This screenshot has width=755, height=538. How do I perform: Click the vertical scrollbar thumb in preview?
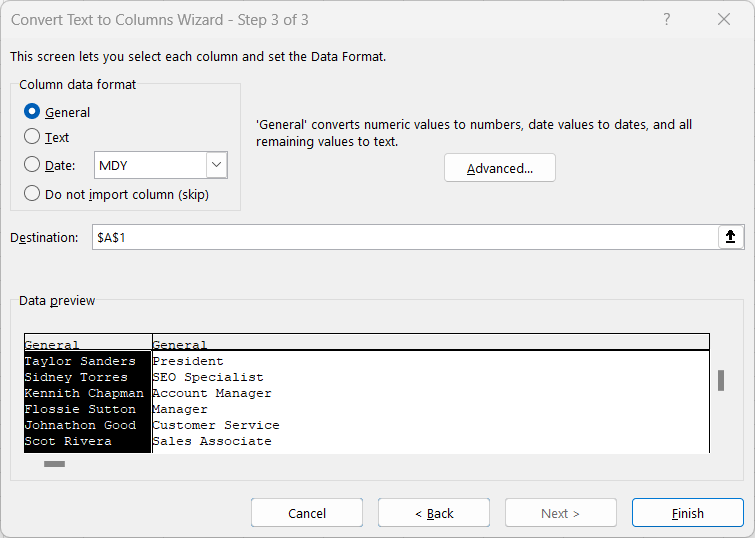coord(720,380)
